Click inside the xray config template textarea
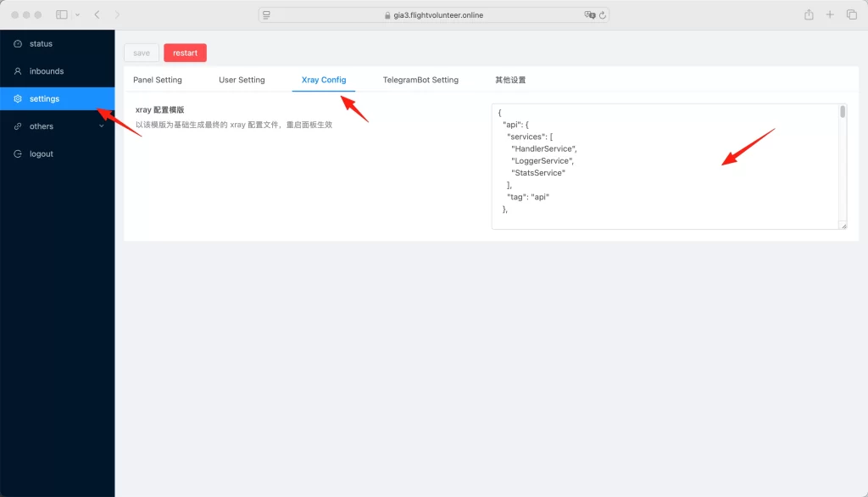This screenshot has width=868, height=497. pyautogui.click(x=669, y=166)
